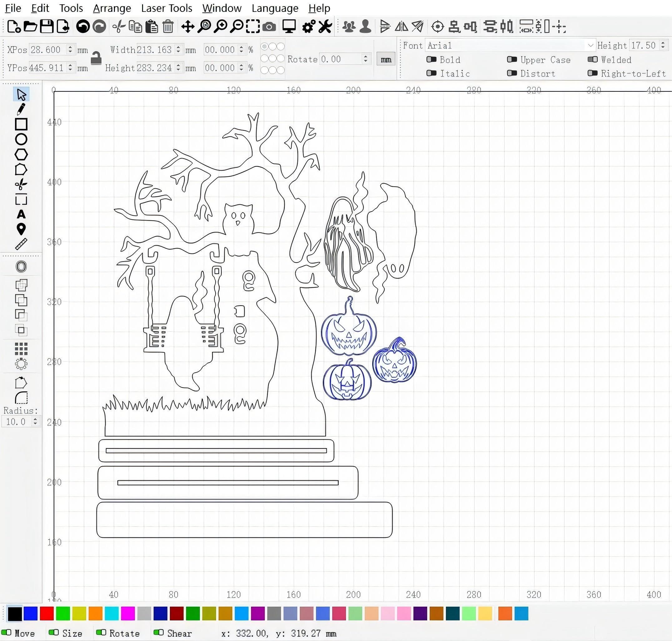The image size is (672, 641).
Task: Select the Rectangle tool
Action: point(21,125)
